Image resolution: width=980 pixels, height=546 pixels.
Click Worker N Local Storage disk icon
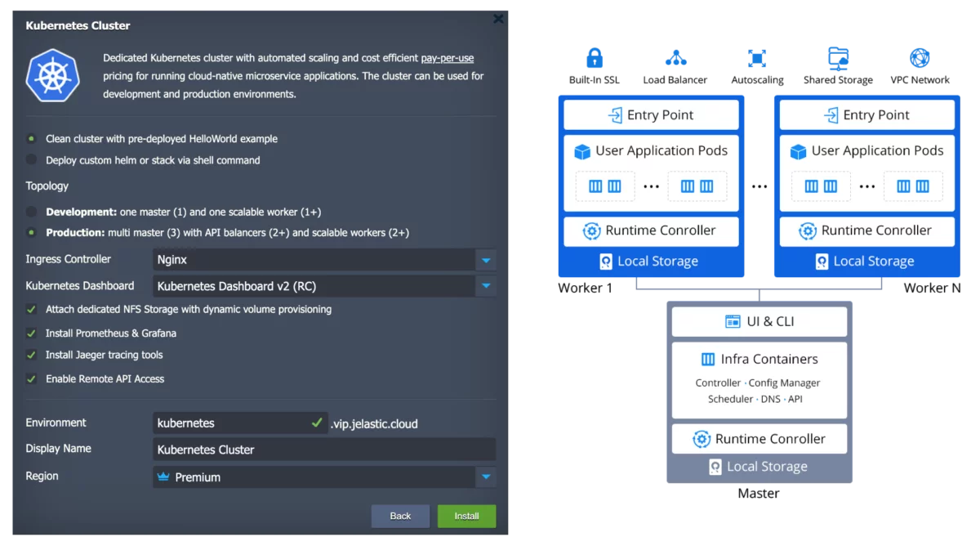pos(822,262)
